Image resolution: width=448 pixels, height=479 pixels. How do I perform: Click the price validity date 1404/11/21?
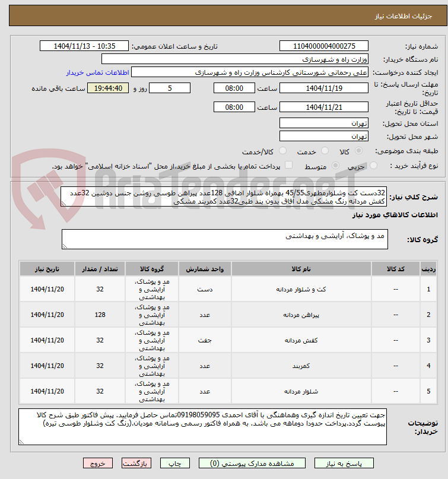click(324, 107)
